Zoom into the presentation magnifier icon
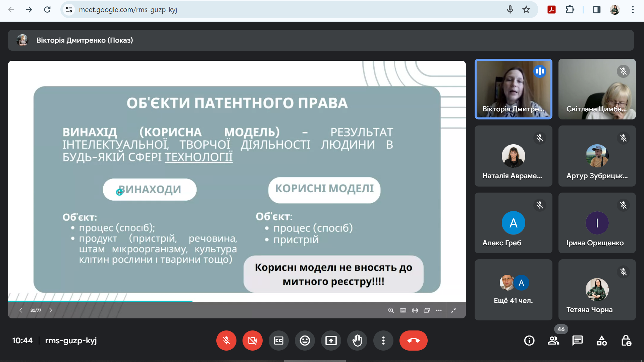 click(391, 310)
